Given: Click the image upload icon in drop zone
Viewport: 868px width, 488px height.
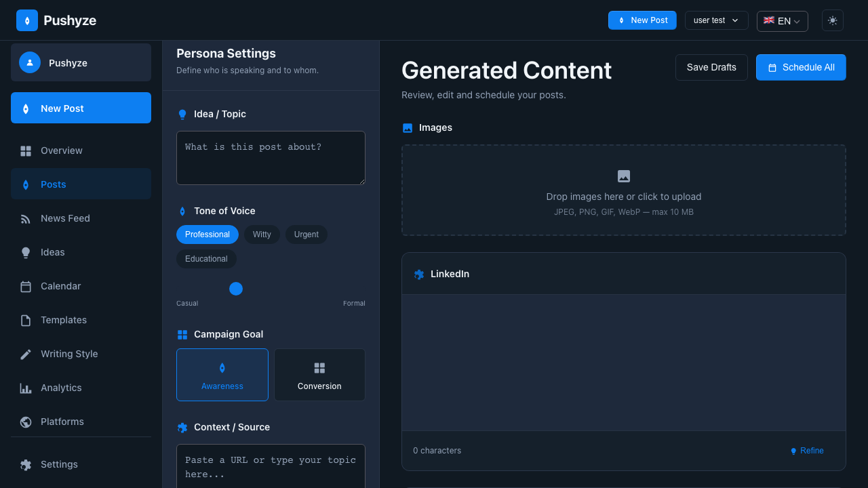Looking at the screenshot, I should pyautogui.click(x=624, y=176).
